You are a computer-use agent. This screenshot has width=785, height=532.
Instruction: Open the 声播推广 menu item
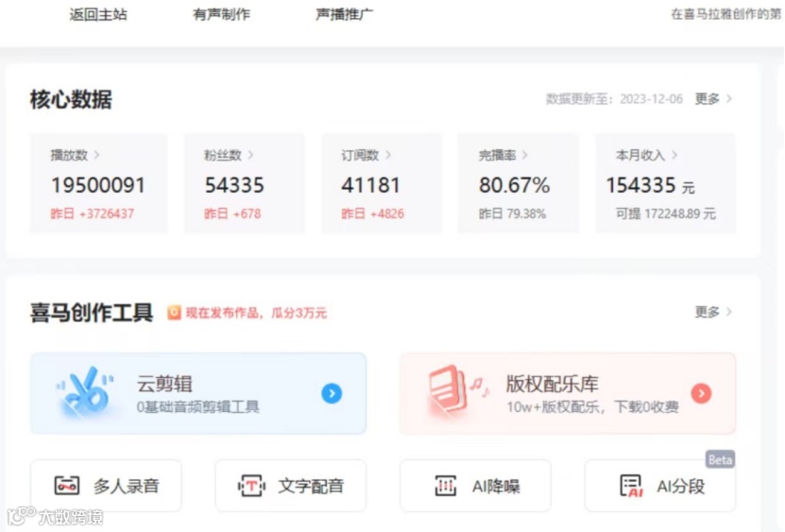(x=345, y=14)
